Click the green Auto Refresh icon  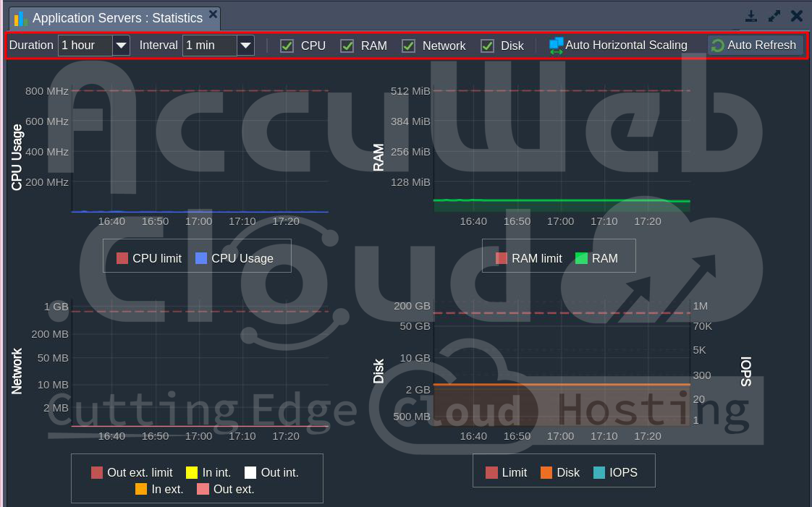[718, 46]
